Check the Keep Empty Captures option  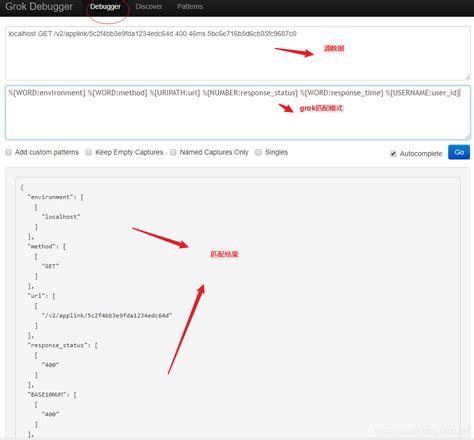pyautogui.click(x=89, y=152)
